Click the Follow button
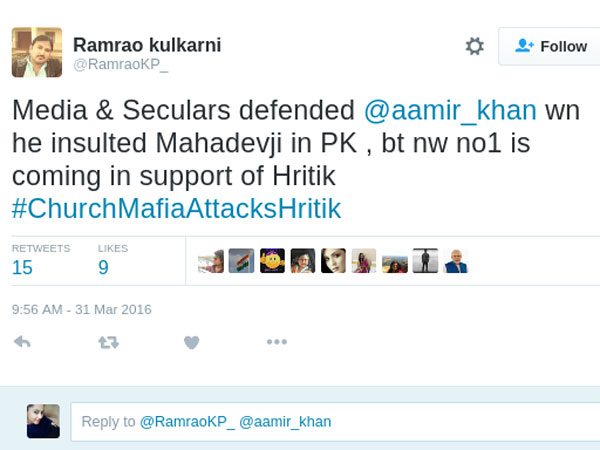This screenshot has width=600, height=450. point(551,46)
